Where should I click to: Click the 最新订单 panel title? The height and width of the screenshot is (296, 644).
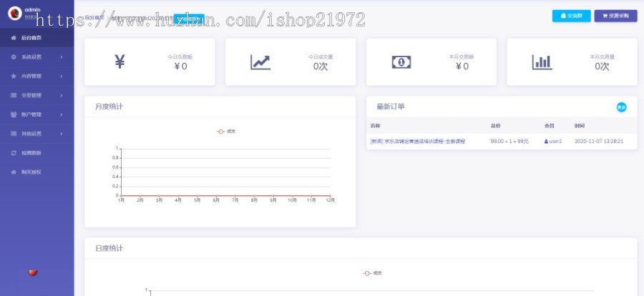(391, 107)
